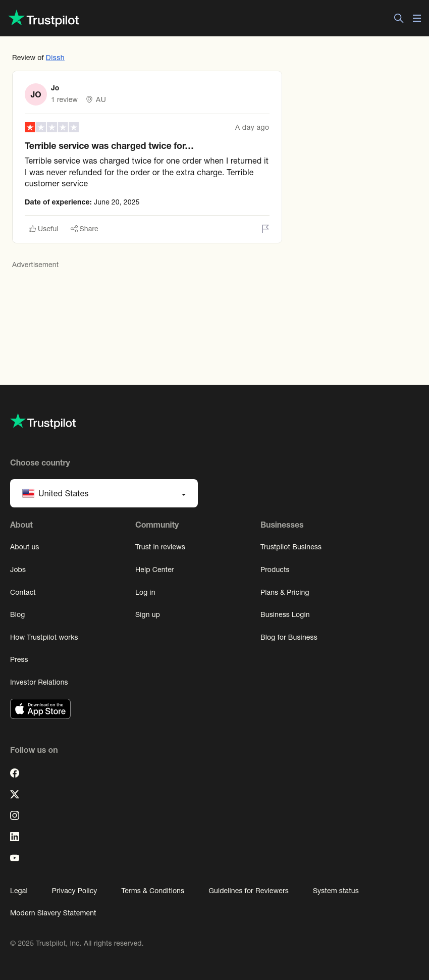Click Log in in the footer
Image resolution: width=429 pixels, height=980 pixels.
click(145, 592)
